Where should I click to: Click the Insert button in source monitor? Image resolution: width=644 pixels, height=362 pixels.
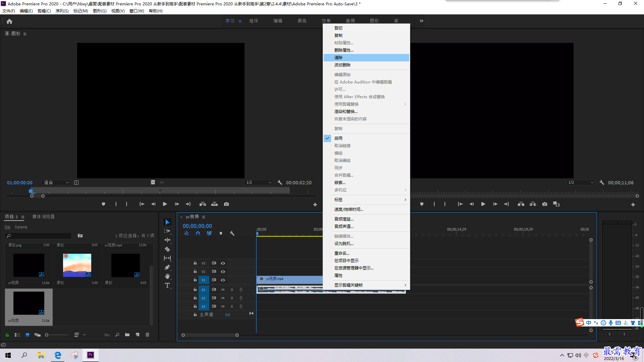pos(203,204)
